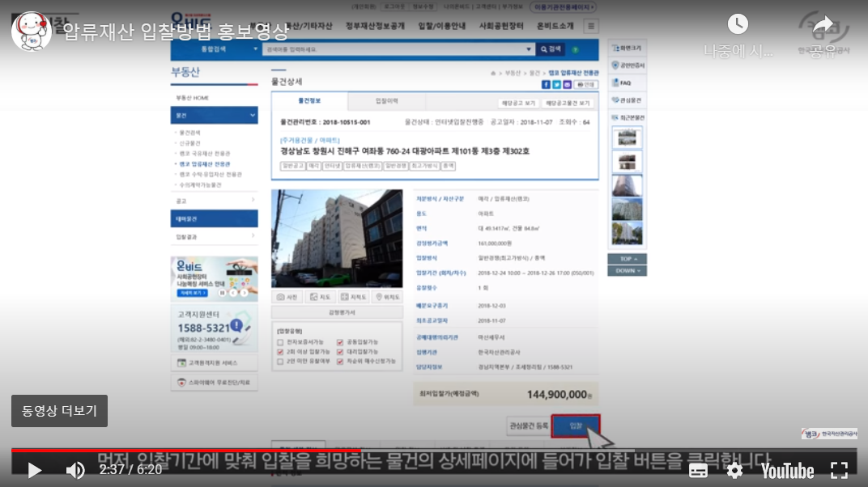Click the FAQ sidebar icon

tap(622, 83)
